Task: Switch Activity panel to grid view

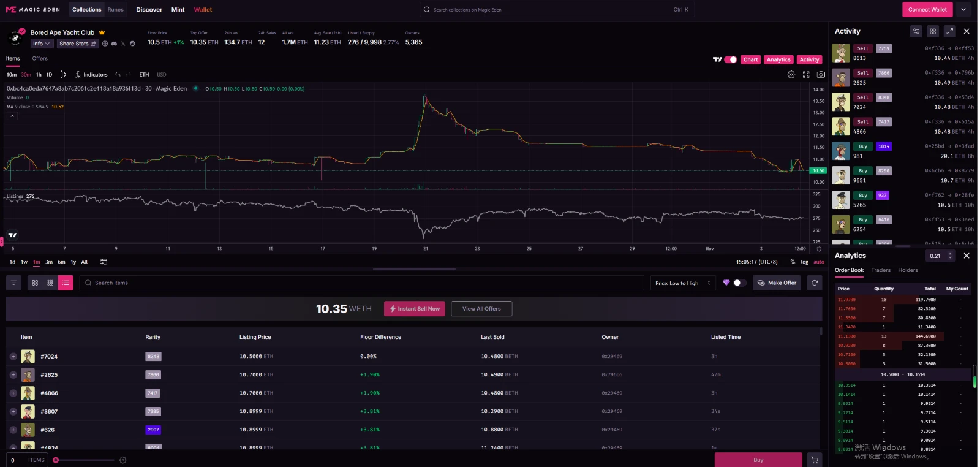Action: 933,31
